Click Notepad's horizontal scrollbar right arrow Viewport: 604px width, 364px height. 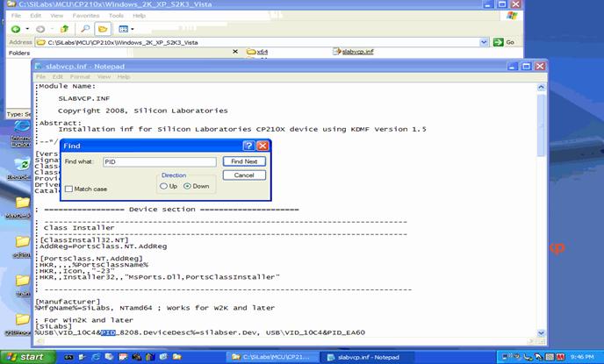(x=532, y=341)
